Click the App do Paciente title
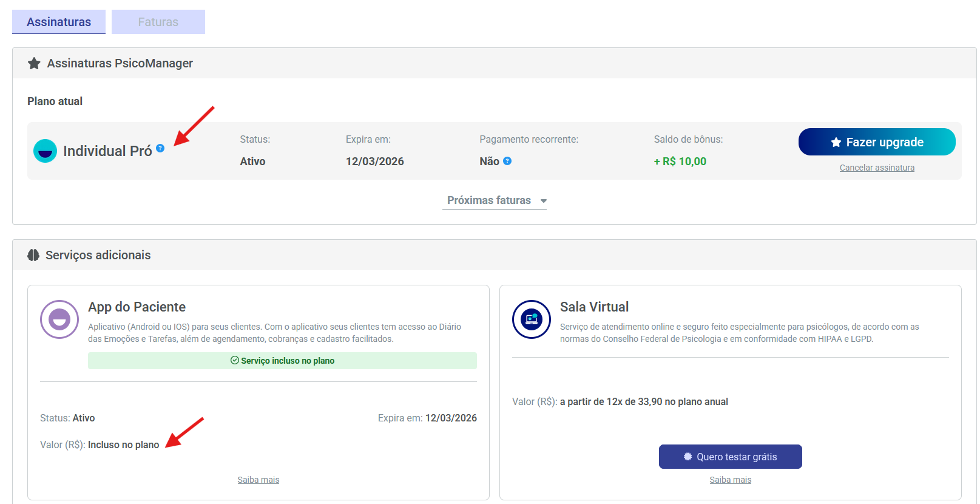Screen dimensions: 980x504 tap(137, 307)
